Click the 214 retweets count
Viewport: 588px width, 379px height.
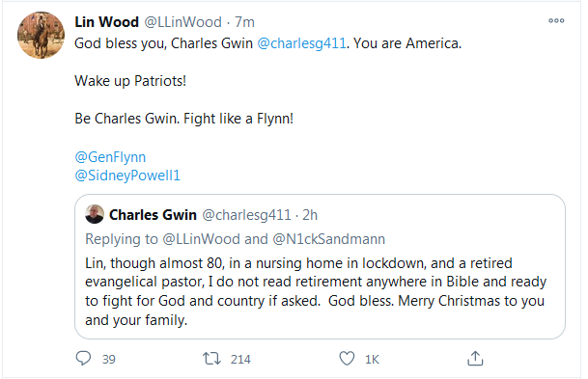[240, 359]
